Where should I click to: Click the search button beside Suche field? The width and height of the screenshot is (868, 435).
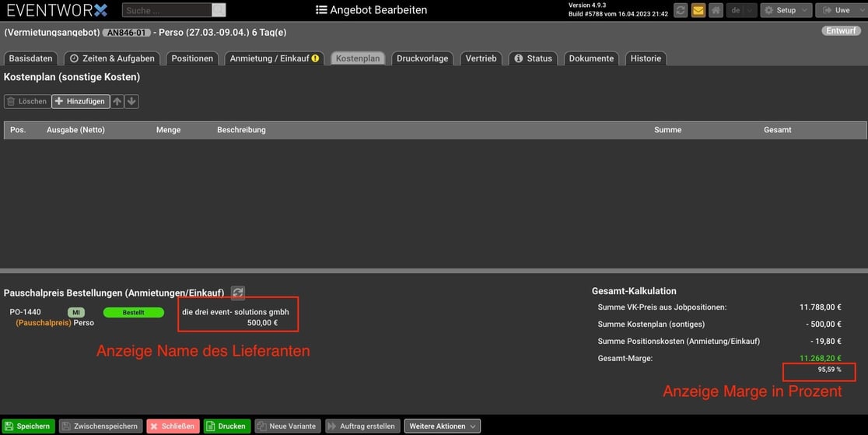(x=219, y=10)
